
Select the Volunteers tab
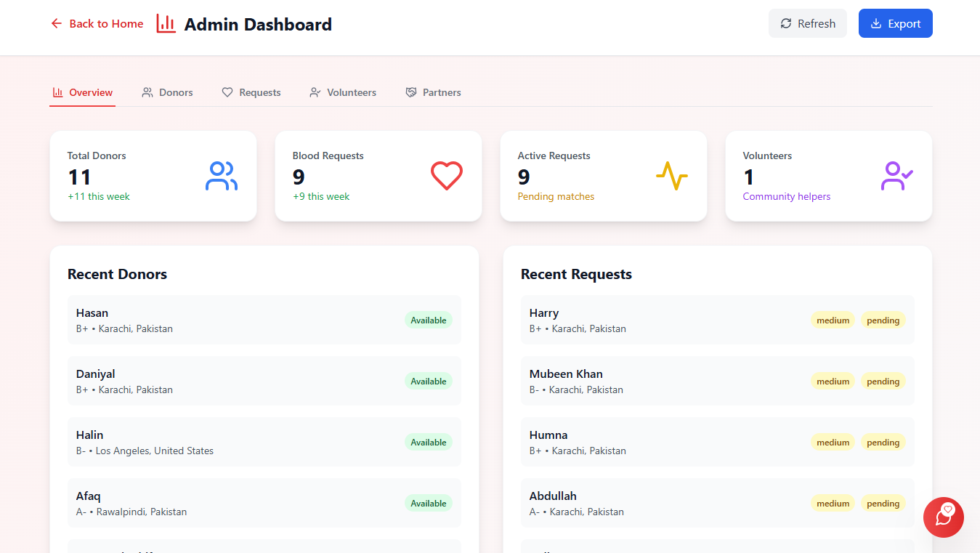[343, 92]
